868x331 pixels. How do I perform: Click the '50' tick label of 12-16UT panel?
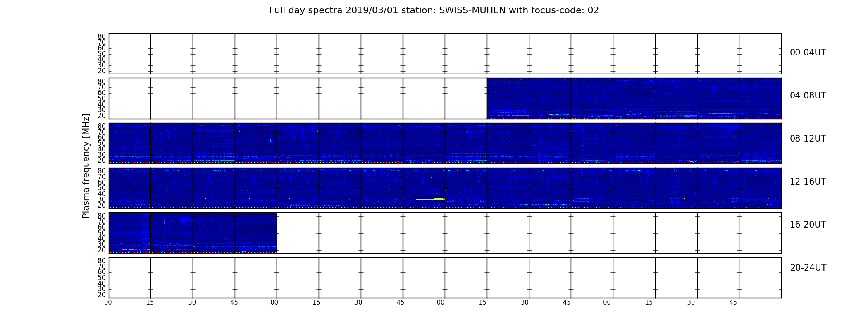(102, 188)
